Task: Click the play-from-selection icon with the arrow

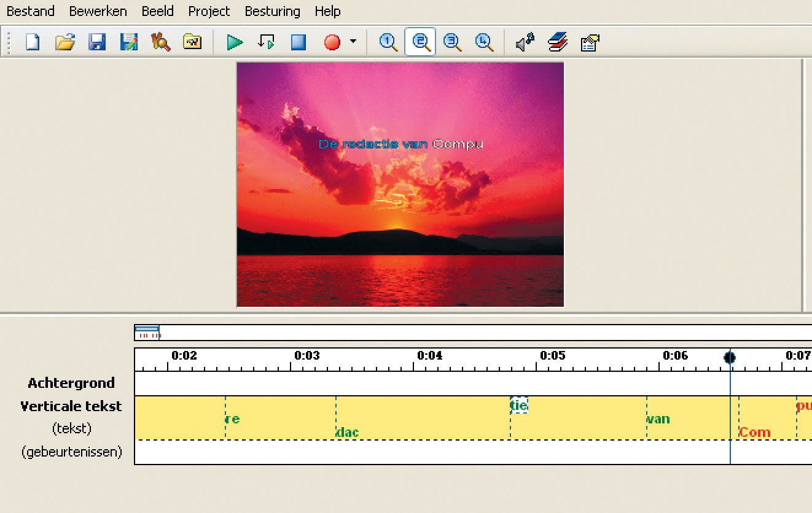Action: click(267, 42)
